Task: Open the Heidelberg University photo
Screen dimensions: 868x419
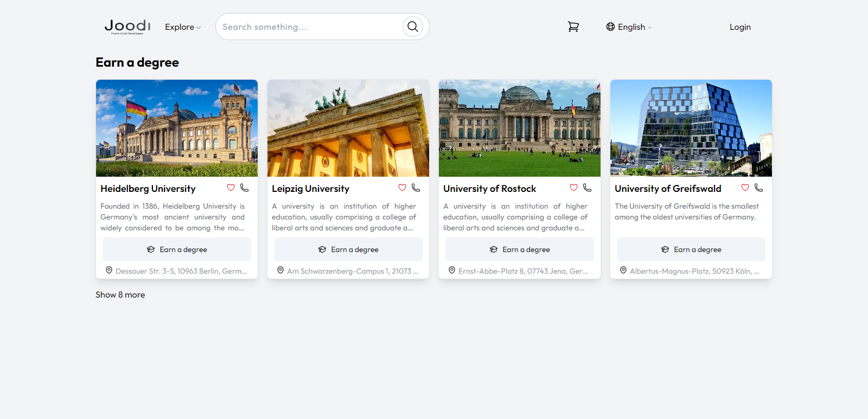Action: click(x=177, y=128)
